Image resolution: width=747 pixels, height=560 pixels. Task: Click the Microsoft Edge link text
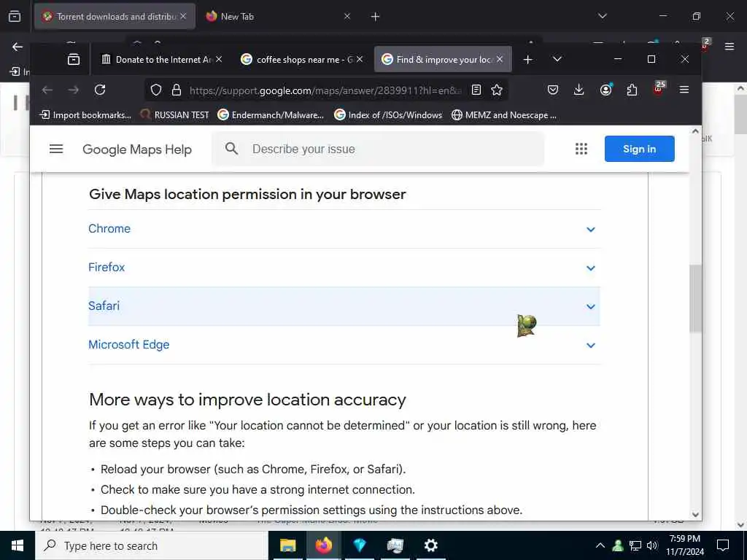(x=128, y=344)
